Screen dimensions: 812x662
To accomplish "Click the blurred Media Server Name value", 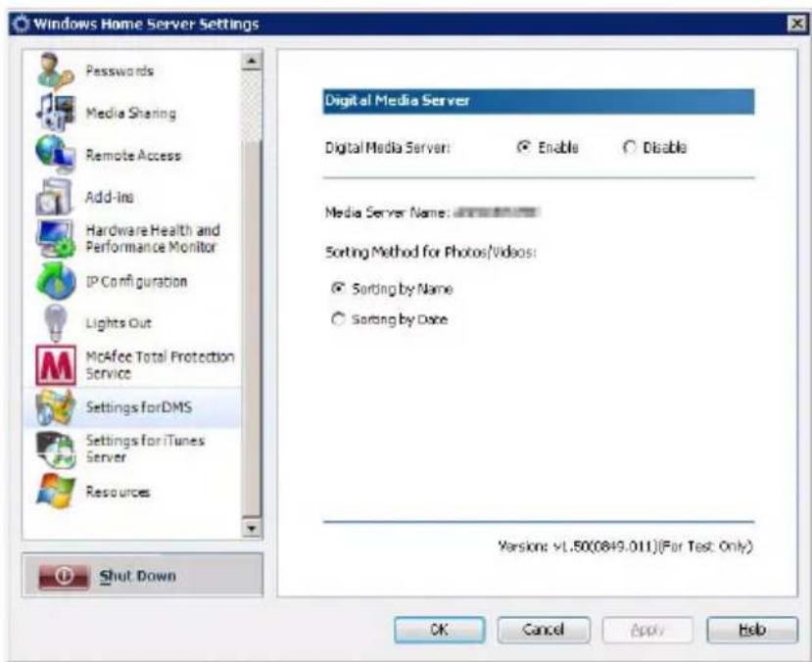I will tap(498, 213).
